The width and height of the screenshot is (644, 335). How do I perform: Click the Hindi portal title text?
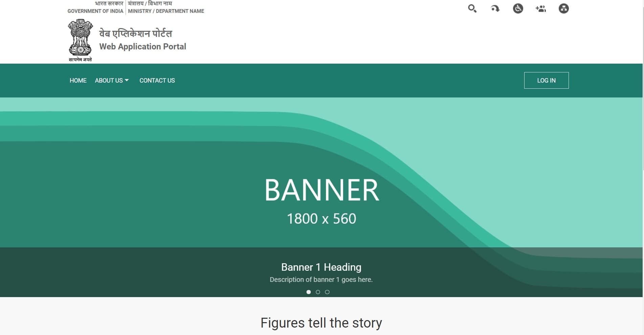pos(135,33)
